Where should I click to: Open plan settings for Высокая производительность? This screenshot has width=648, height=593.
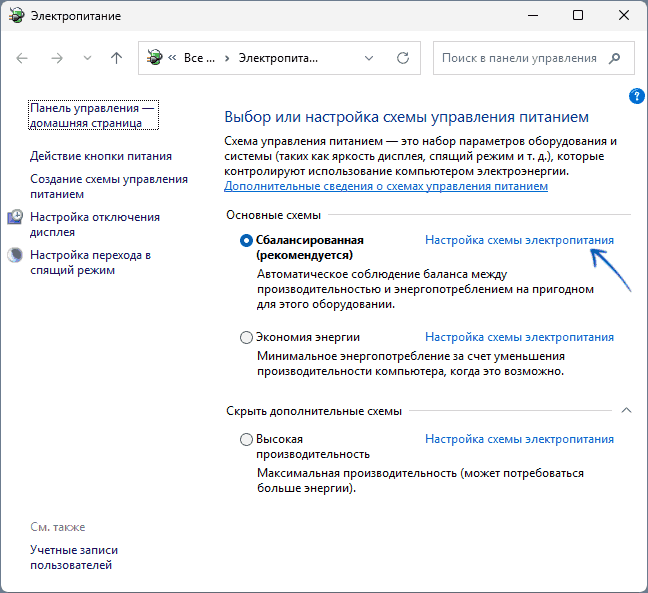coord(519,439)
